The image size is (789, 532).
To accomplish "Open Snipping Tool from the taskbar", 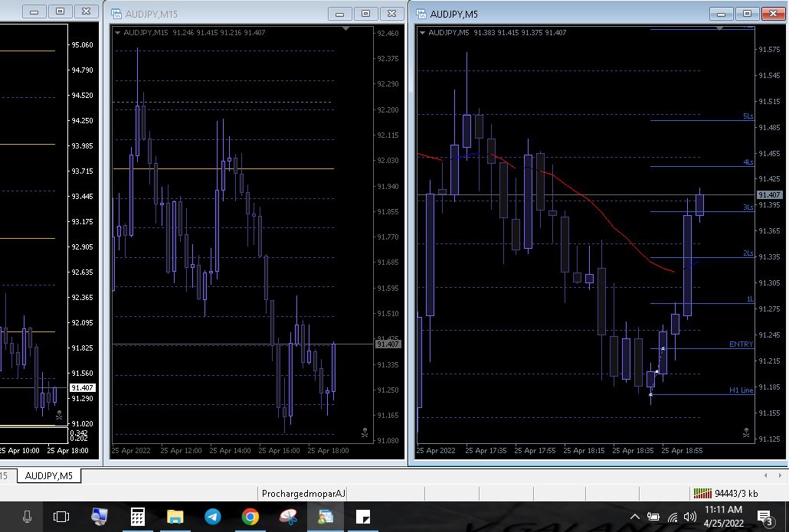I will [288, 517].
